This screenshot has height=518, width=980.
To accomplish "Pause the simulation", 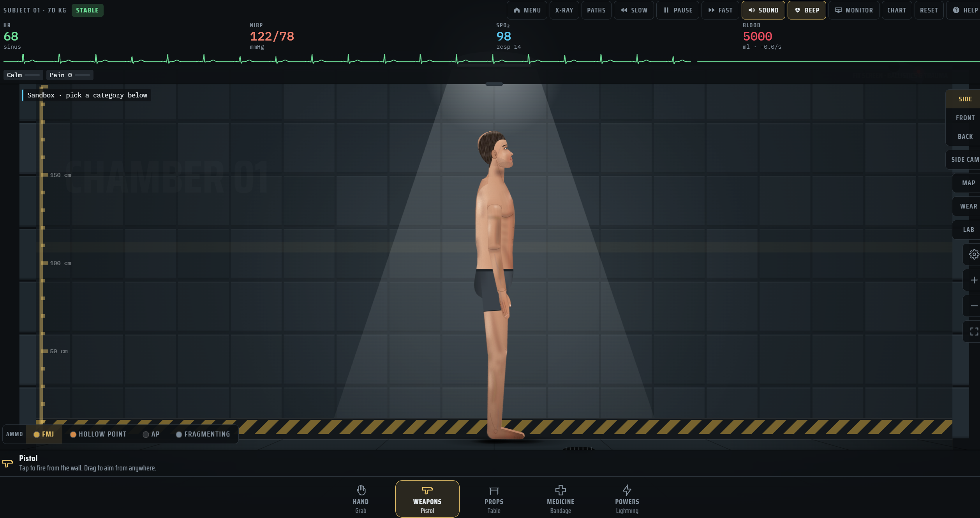I will click(677, 10).
